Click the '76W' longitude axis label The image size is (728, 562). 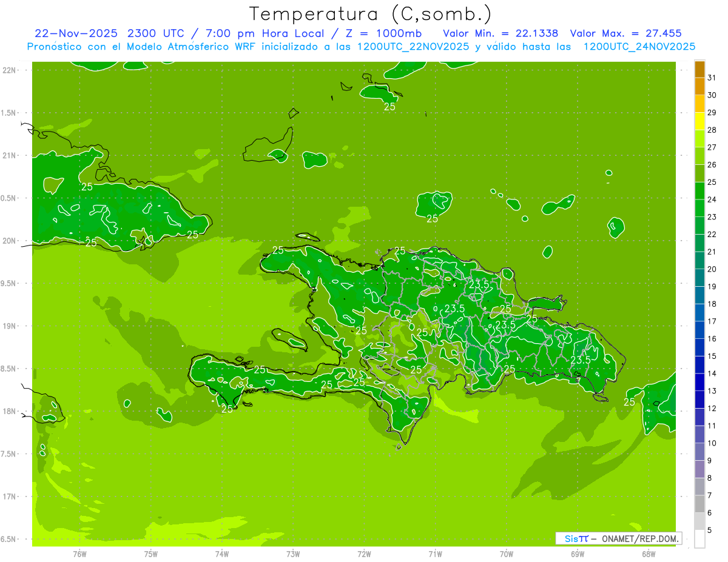pos(79,554)
